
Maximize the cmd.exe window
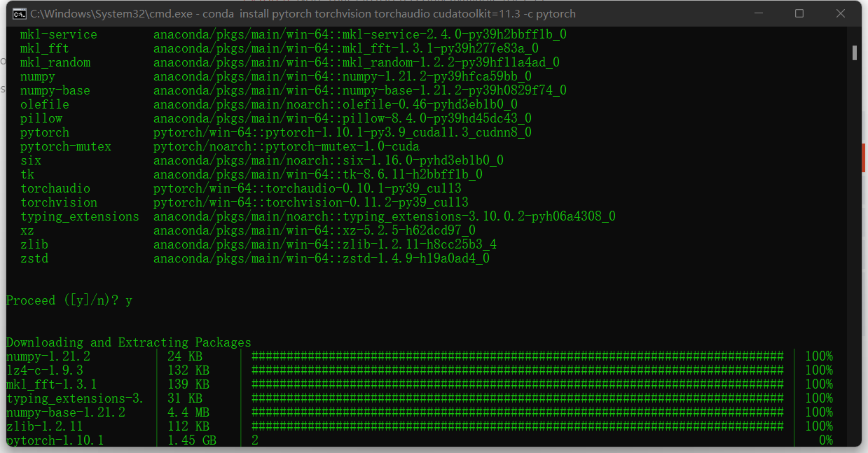pos(799,13)
